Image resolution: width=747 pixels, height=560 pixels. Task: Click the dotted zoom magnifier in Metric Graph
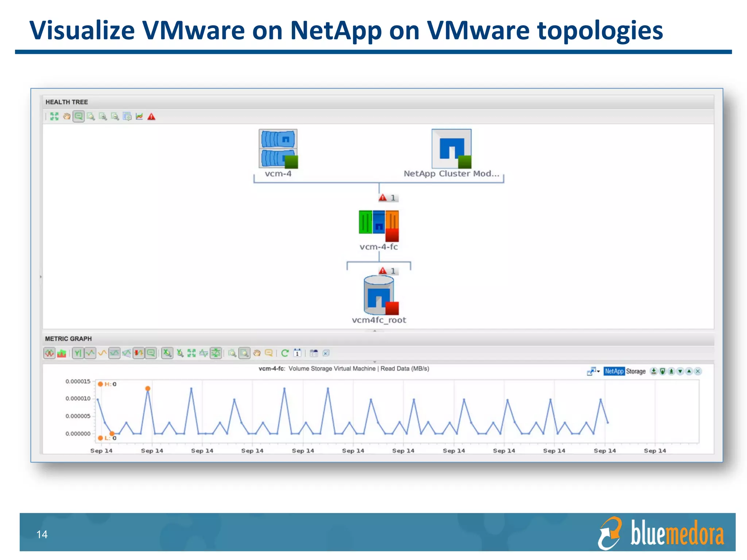[x=232, y=353]
